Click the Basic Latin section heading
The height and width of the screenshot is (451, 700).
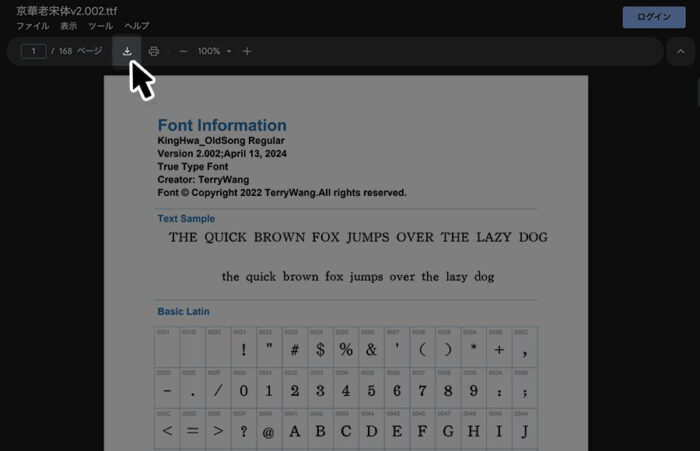point(183,312)
